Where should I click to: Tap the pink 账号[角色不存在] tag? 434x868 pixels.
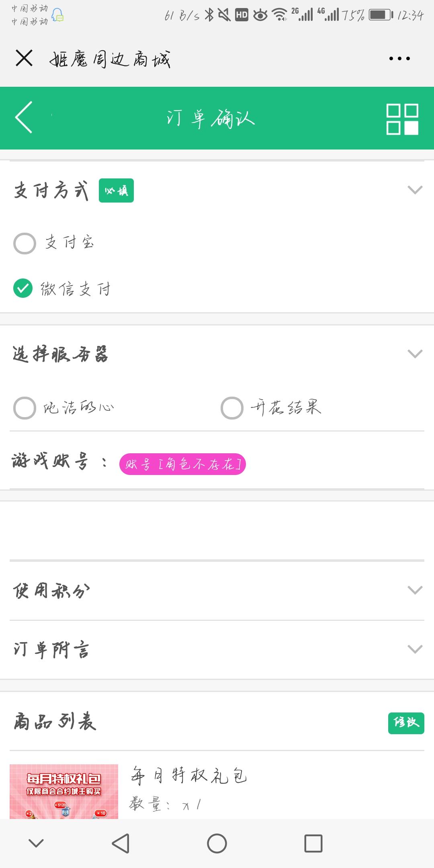coord(182,464)
